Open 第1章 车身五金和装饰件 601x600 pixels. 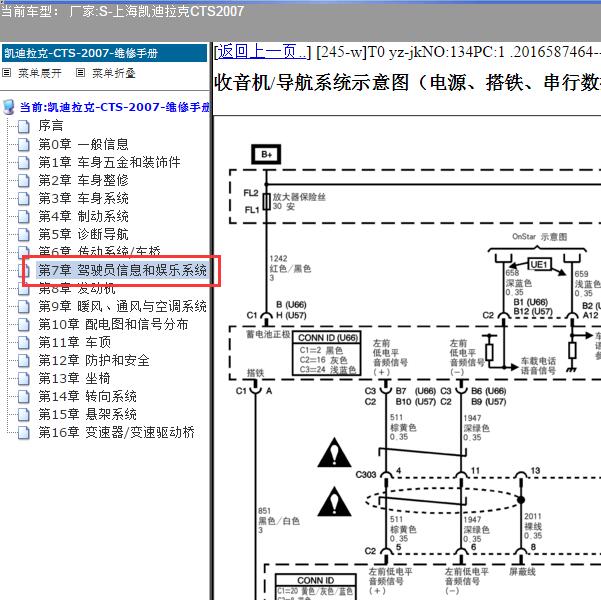tap(109, 162)
